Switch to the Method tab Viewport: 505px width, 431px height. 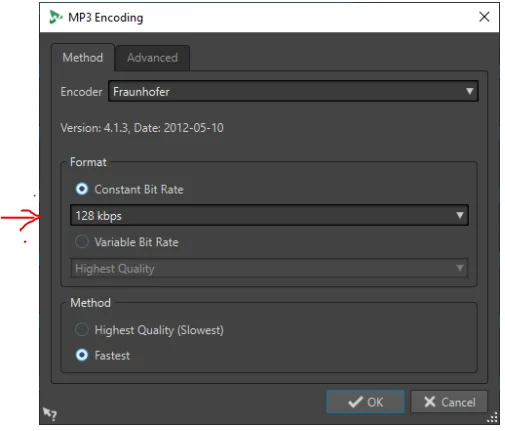click(83, 57)
